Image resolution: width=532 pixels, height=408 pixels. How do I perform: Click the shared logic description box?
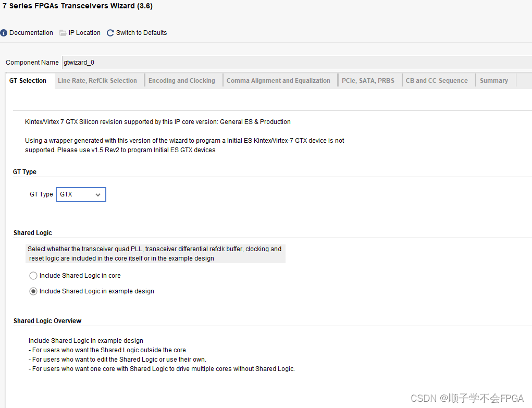(x=155, y=254)
